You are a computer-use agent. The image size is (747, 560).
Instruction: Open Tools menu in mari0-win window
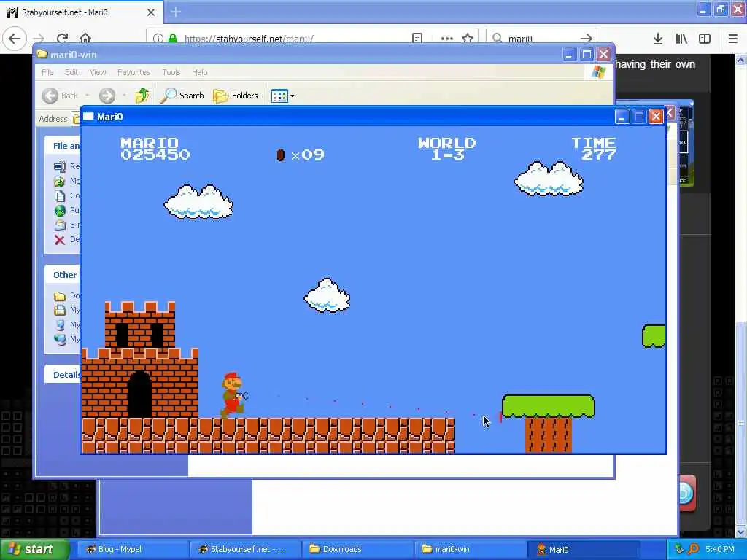coord(171,72)
